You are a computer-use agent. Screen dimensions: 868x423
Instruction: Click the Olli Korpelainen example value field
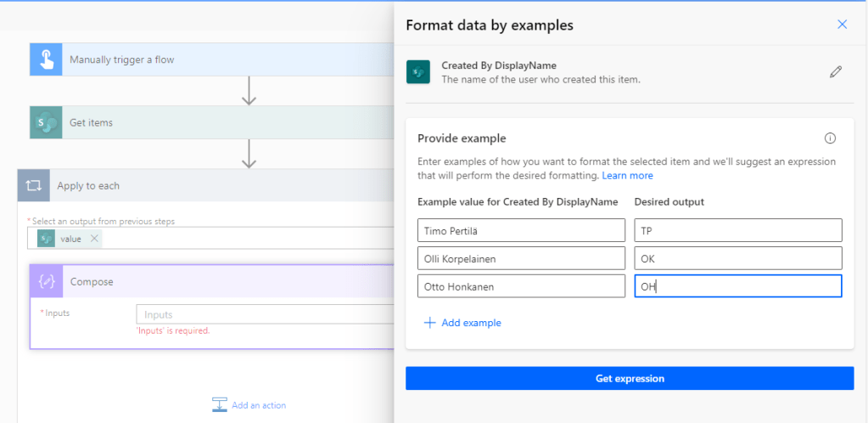coord(521,258)
